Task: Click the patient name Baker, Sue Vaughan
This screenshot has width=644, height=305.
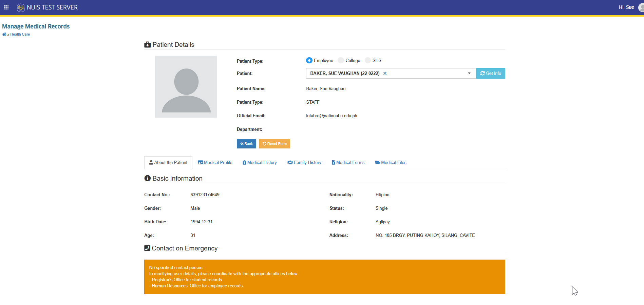Action: point(326,89)
